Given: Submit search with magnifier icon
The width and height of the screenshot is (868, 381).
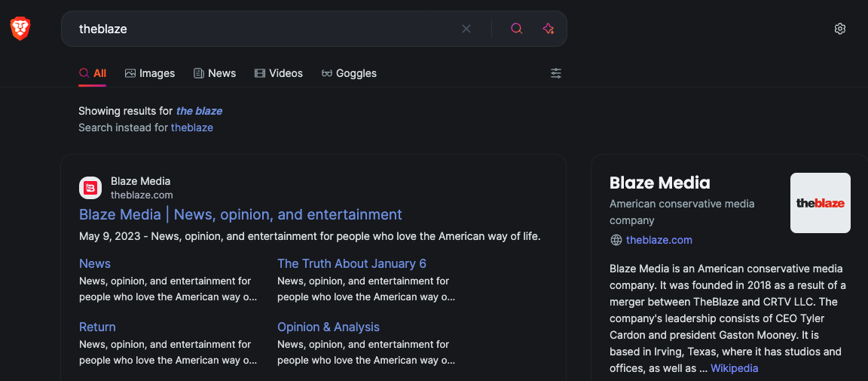Looking at the screenshot, I should 516,29.
